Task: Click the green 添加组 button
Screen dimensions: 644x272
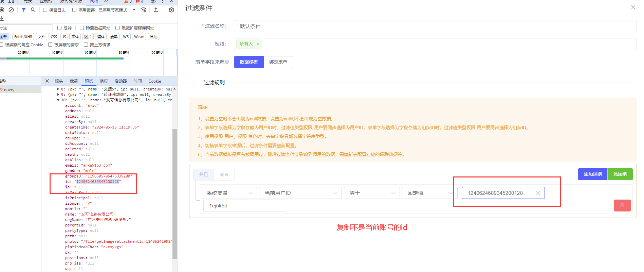Action: pos(620,174)
